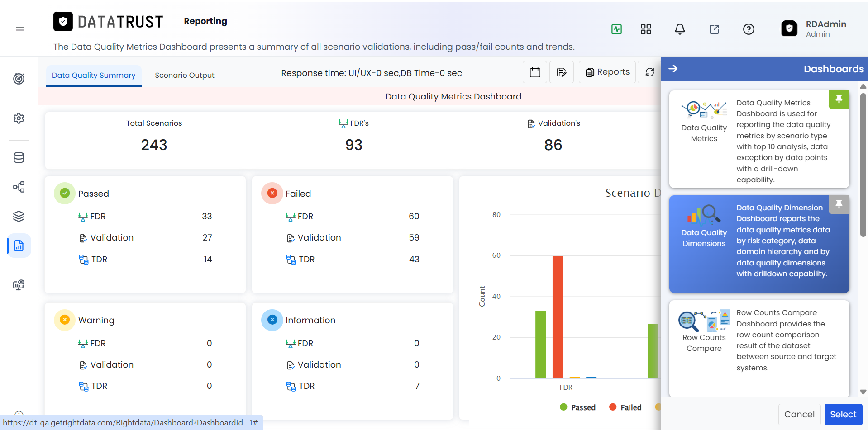The image size is (868, 430).
Task: Open the database icon in sidebar
Action: click(19, 157)
